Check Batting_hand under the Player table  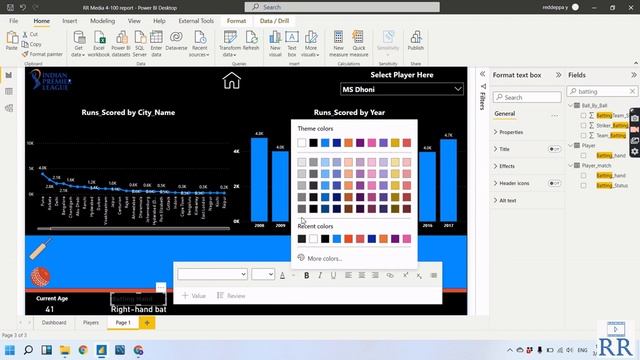click(x=583, y=156)
